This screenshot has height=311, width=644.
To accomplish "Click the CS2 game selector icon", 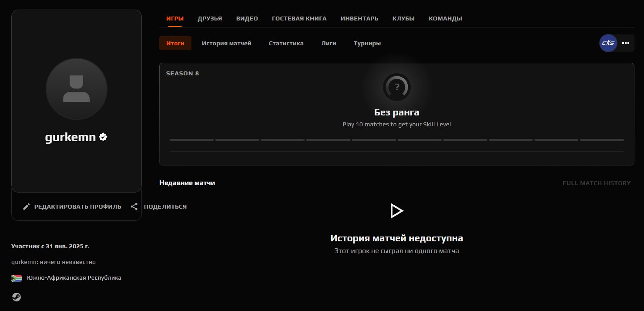I will [608, 43].
